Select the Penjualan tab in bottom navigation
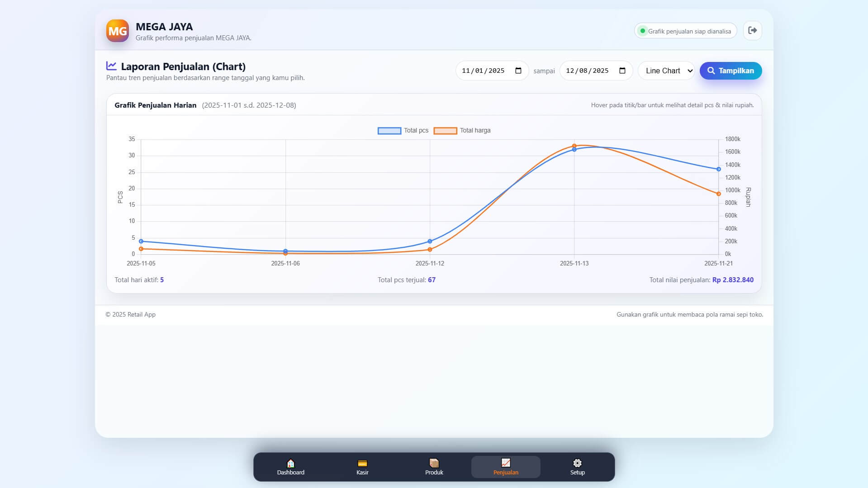 coord(506,467)
